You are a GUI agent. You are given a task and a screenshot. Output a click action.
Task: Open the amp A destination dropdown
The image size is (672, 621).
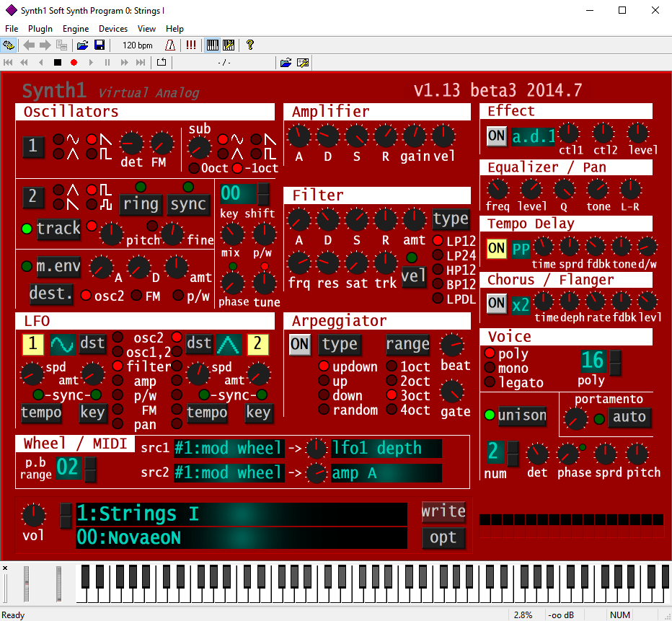point(386,472)
